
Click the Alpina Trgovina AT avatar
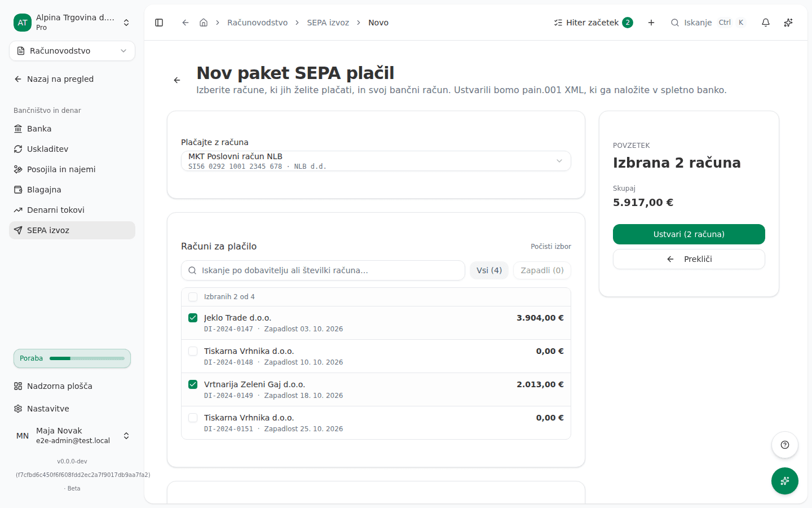23,23
